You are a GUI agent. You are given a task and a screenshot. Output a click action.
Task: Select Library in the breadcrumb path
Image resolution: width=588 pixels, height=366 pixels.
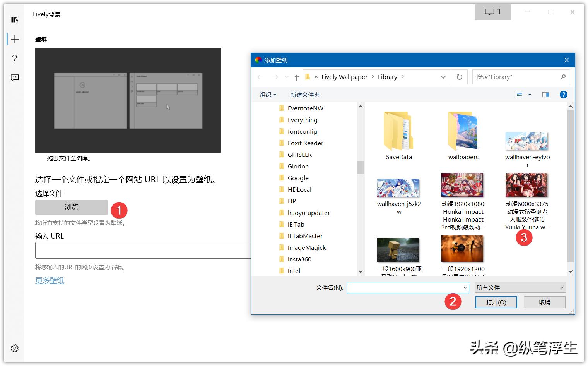388,77
